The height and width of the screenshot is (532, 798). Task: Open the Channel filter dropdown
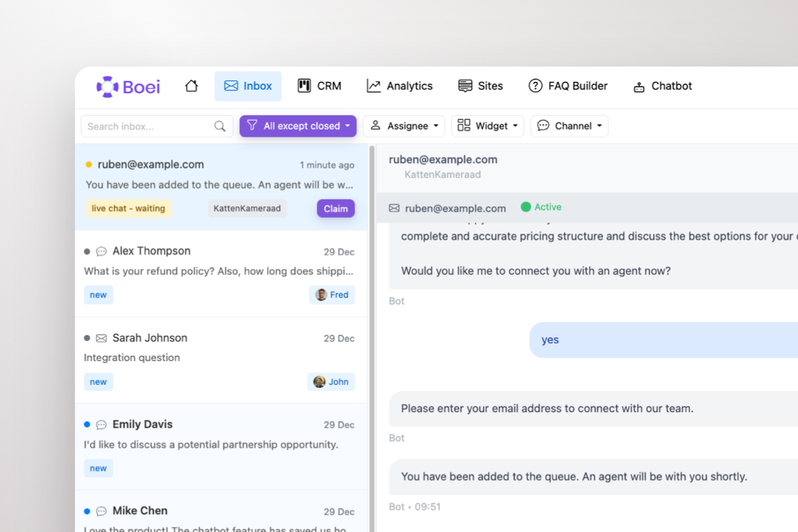point(569,126)
